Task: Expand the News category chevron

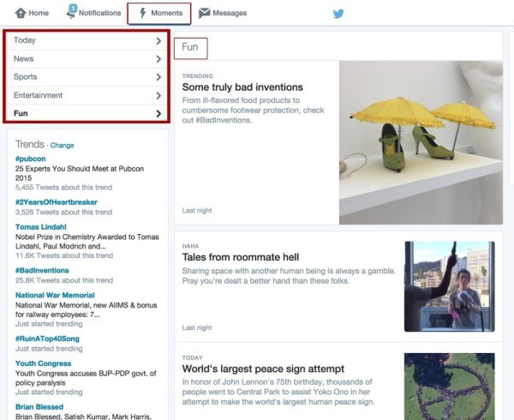Action: (158, 59)
